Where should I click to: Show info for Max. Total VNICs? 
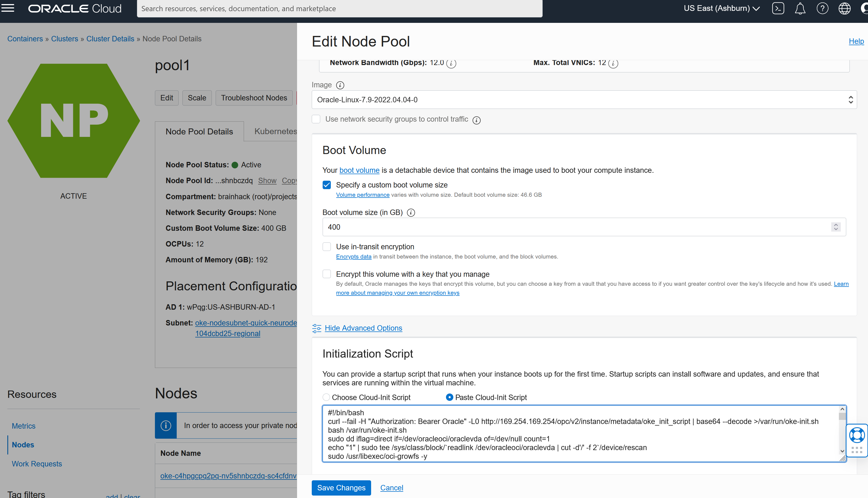613,64
